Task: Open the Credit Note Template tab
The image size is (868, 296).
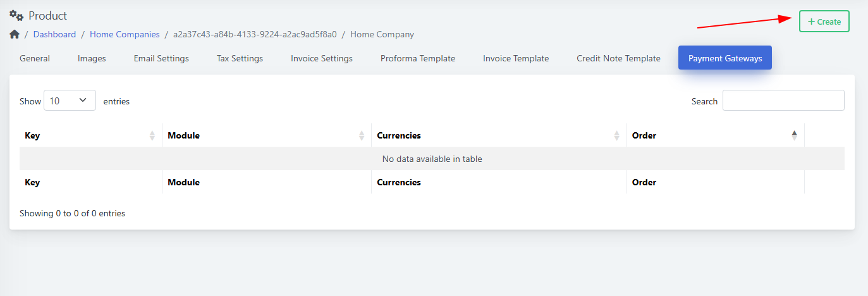Action: click(x=618, y=58)
